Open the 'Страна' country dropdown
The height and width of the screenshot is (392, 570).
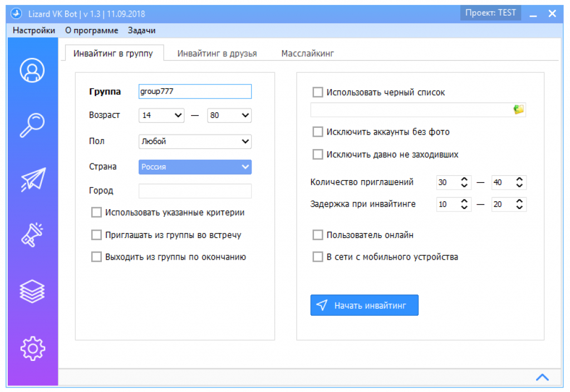click(195, 167)
